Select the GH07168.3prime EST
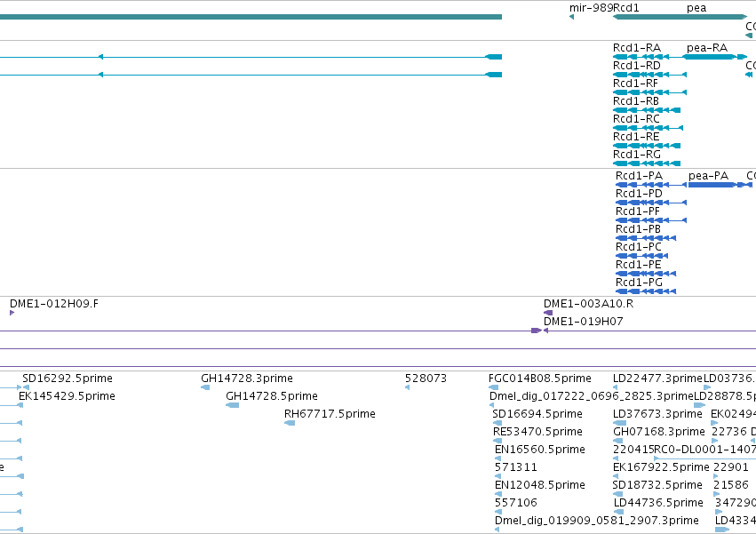756x534 pixels. pyautogui.click(x=659, y=432)
